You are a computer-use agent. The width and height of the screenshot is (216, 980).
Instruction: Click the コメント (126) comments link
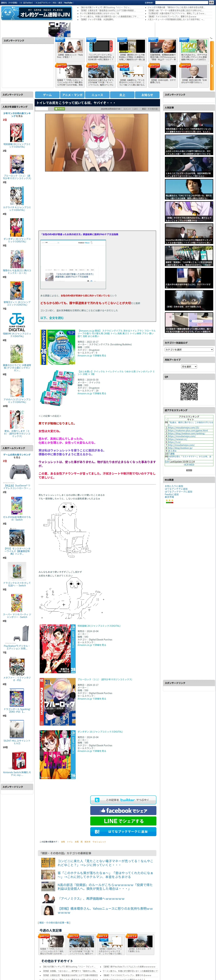(x=130, y=109)
